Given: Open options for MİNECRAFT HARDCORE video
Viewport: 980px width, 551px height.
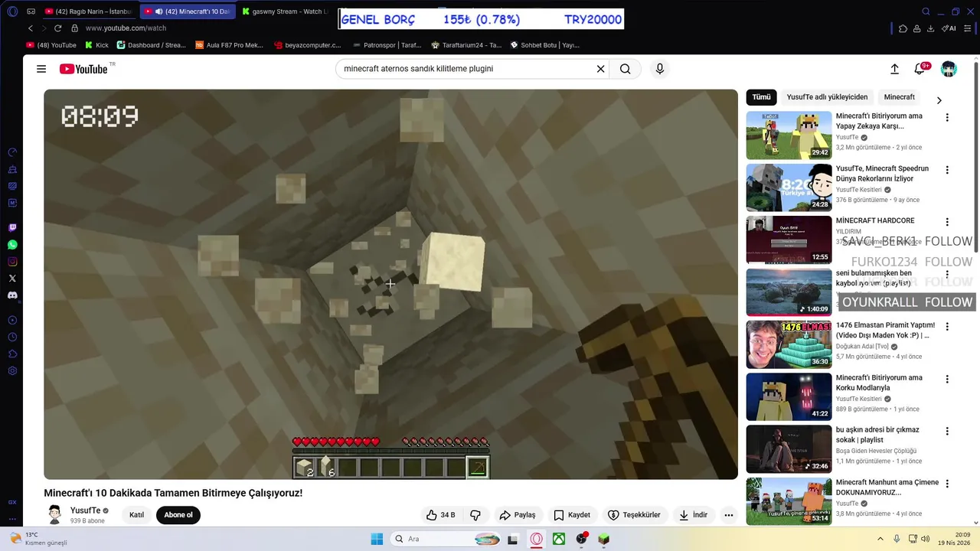Looking at the screenshot, I should 947,222.
